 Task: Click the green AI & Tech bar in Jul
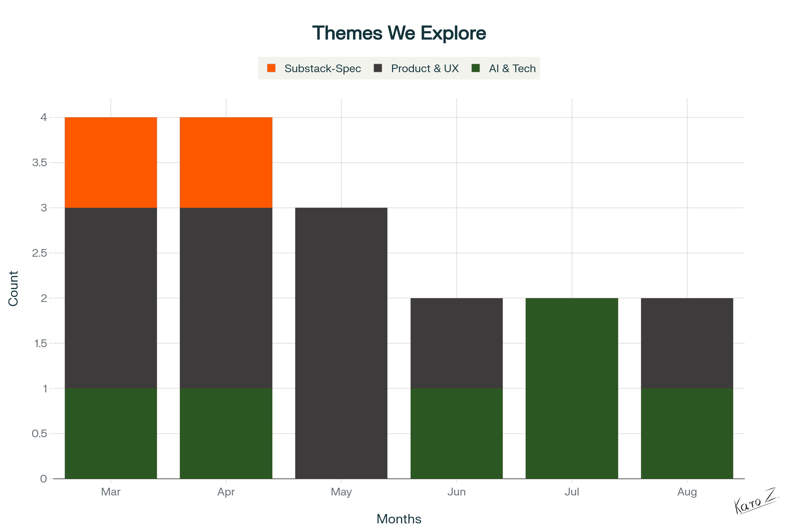click(572, 388)
